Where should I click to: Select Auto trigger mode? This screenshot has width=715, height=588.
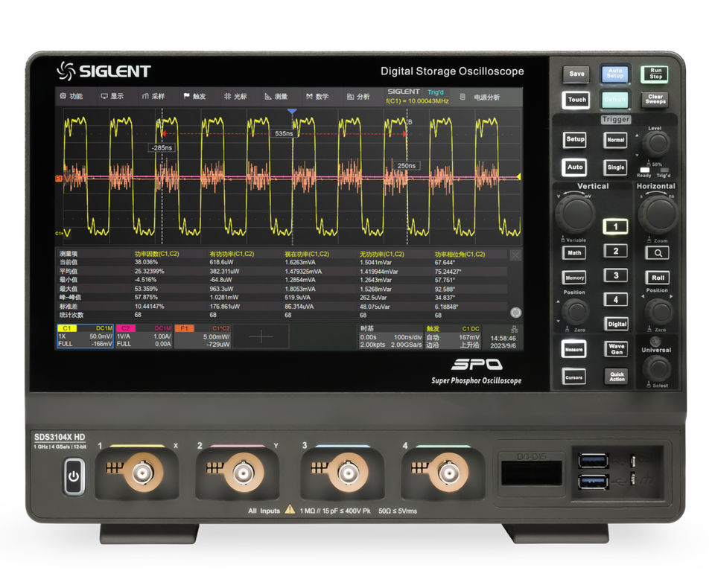(575, 167)
